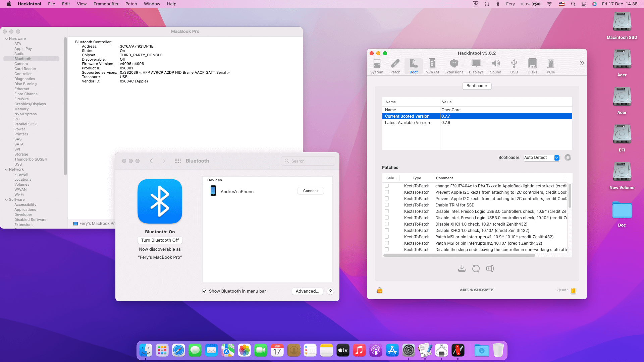This screenshot has height=362, width=644.
Task: Collapse the Software tree section
Action: point(6,200)
